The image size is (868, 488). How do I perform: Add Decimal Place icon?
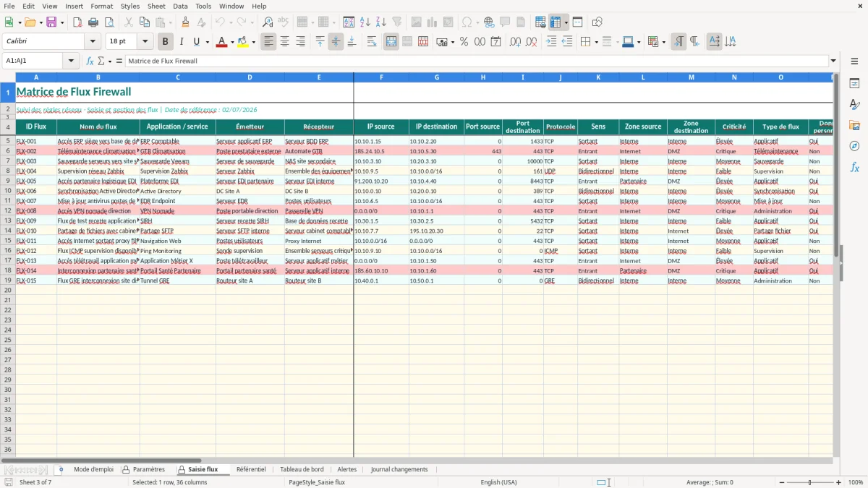point(516,42)
